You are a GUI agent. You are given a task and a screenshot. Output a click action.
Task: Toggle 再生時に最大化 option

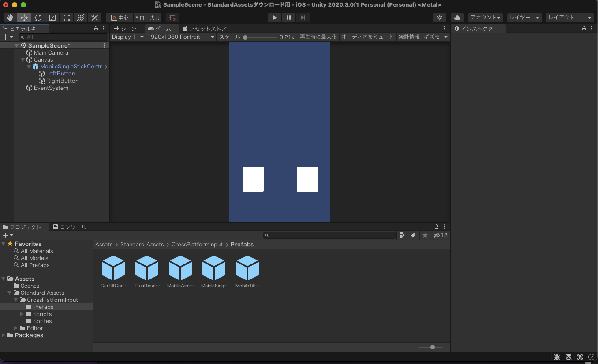(318, 37)
